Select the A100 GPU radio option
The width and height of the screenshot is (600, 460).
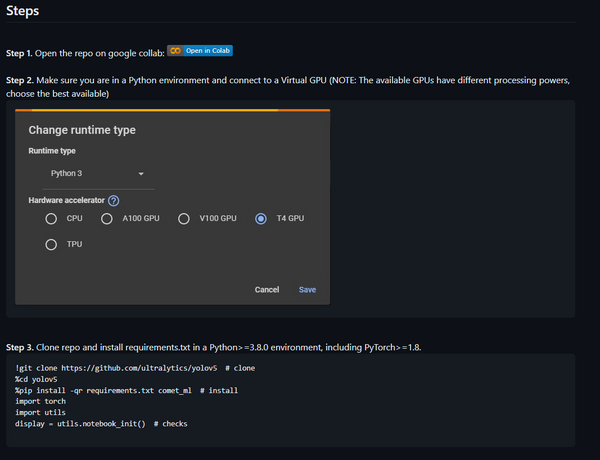click(107, 219)
